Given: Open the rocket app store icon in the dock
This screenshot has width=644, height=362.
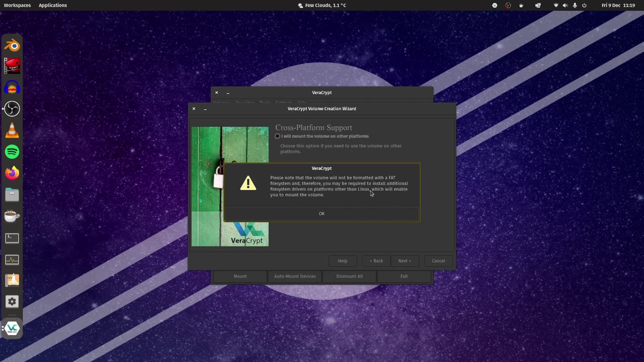Looking at the screenshot, I should (12, 281).
